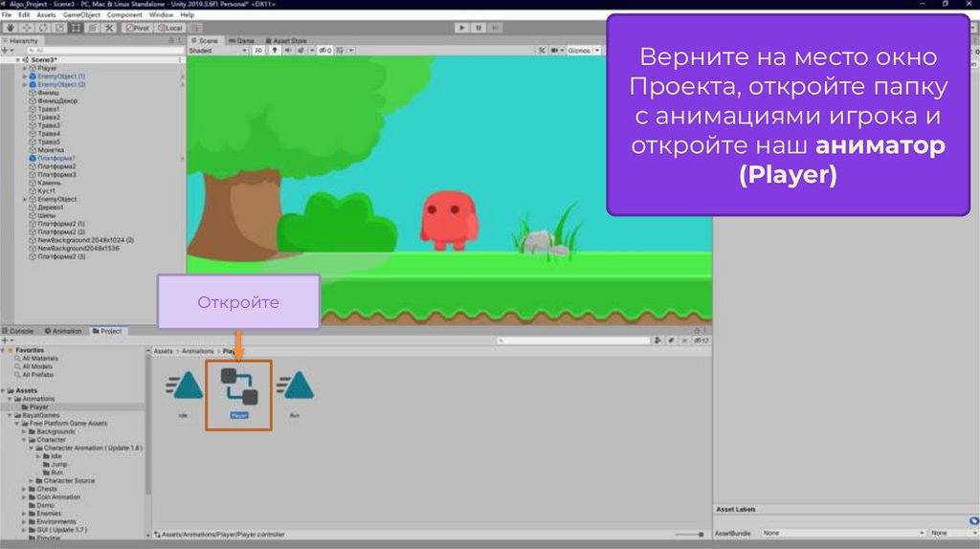Open the custom editor tools wrench icon

109,28
